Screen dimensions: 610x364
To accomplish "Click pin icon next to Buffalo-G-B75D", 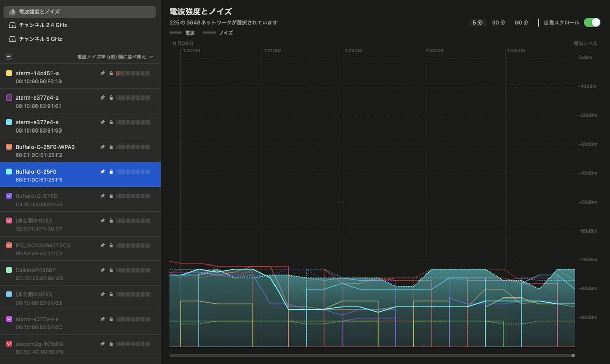I will [x=102, y=196].
